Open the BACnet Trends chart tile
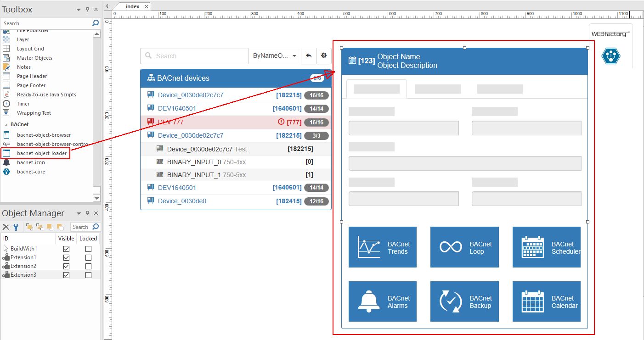 click(x=382, y=247)
